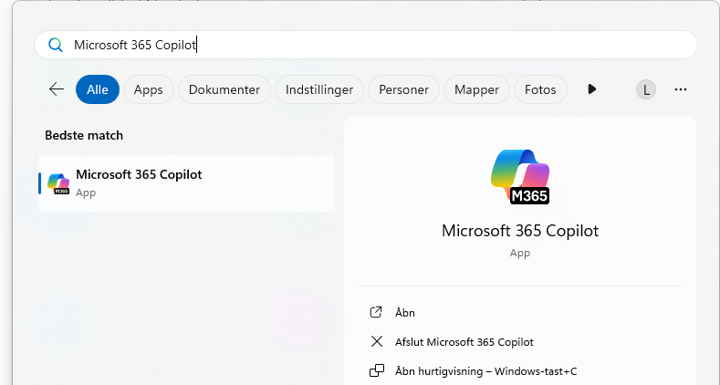Switch to the Apps filter

pyautogui.click(x=148, y=90)
